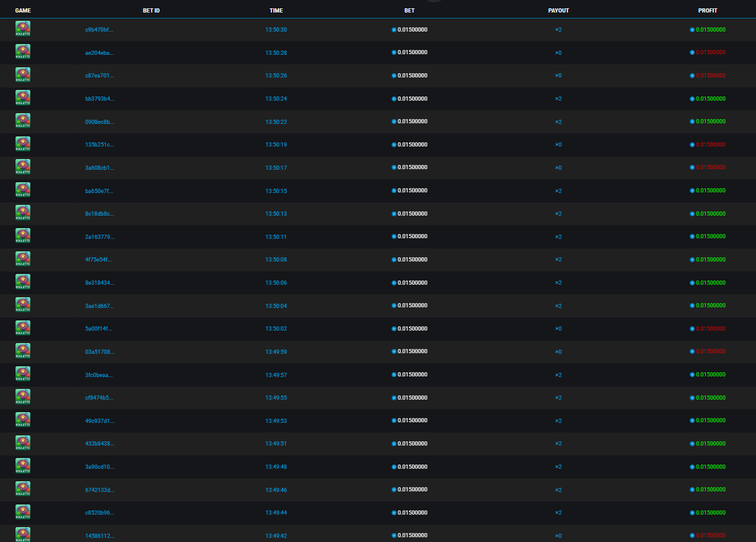Open the bet ID cf8474b5 link

(99, 397)
